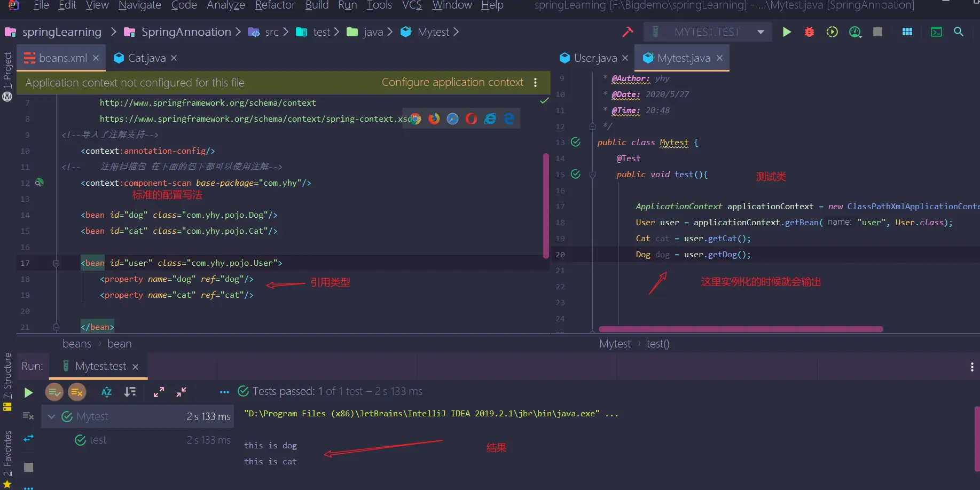Screen dimensions: 980x490
Task: Open the Project Structure grid icon
Action: click(x=907, y=32)
